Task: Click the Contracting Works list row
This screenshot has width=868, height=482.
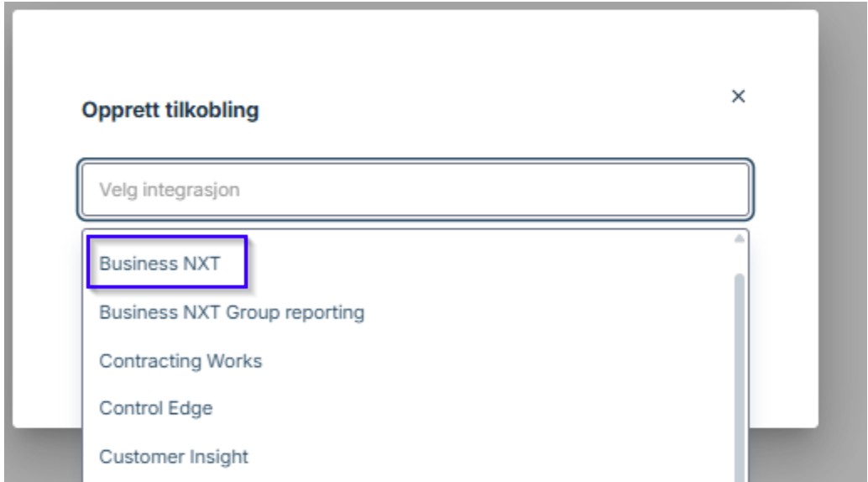Action: pos(180,361)
